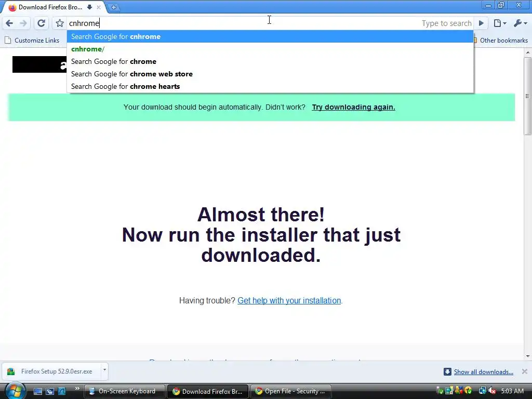Go back to the previous page

pyautogui.click(x=9, y=23)
